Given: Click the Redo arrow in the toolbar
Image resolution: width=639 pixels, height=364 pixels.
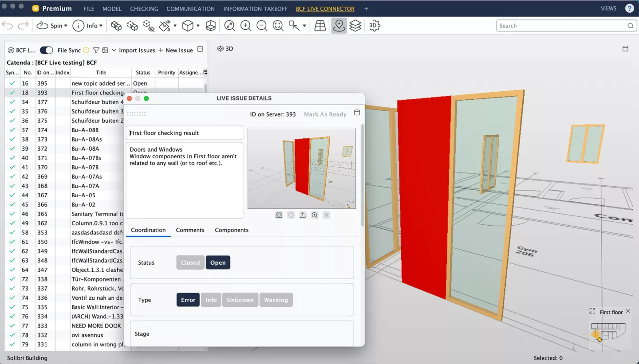Looking at the screenshot, I should pos(23,26).
